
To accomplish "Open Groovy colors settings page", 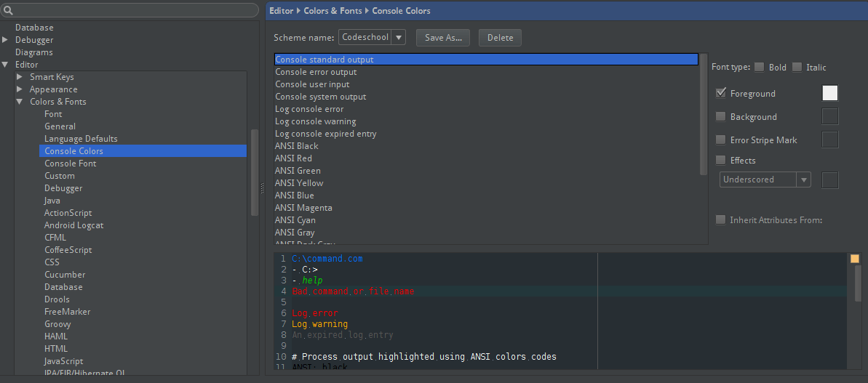I will tap(57, 324).
